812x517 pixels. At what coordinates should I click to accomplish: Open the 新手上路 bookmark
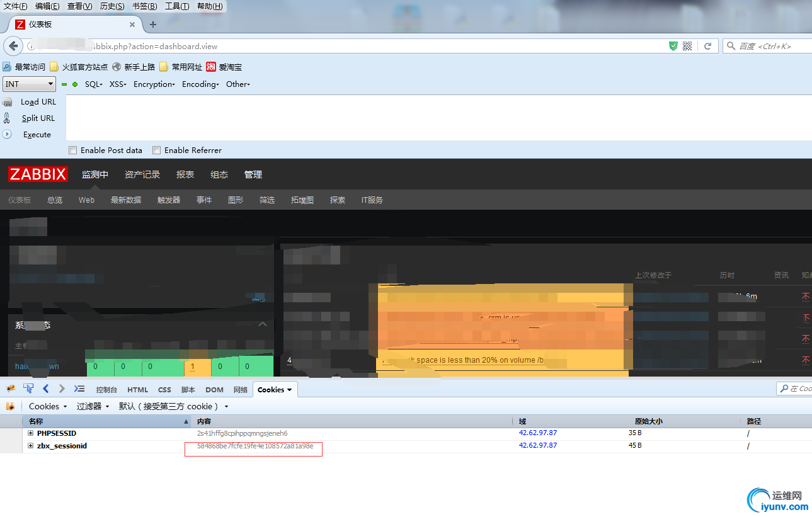(x=134, y=67)
